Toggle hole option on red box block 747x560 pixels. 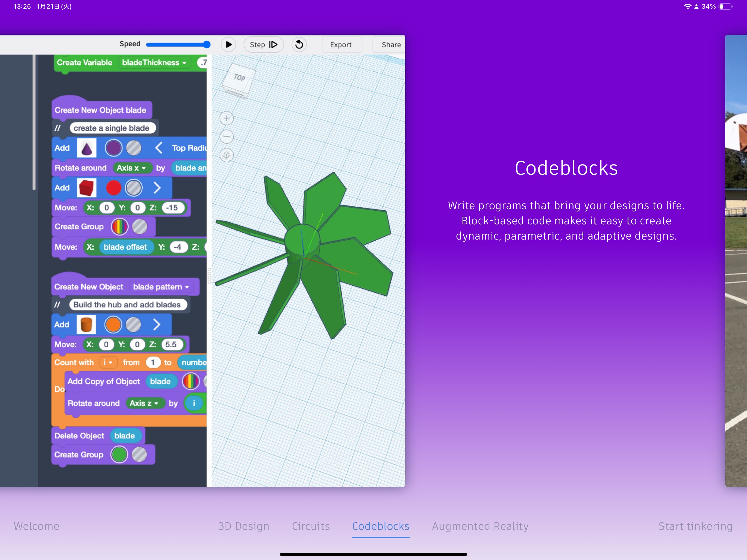point(134,188)
